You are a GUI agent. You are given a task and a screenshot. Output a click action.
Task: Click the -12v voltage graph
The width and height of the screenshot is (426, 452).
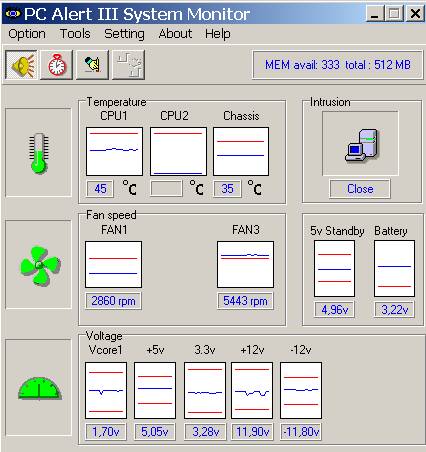[x=301, y=390]
